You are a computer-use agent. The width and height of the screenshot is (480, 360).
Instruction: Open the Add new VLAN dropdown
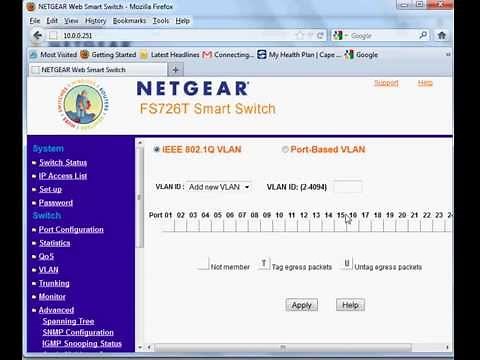pyautogui.click(x=219, y=187)
